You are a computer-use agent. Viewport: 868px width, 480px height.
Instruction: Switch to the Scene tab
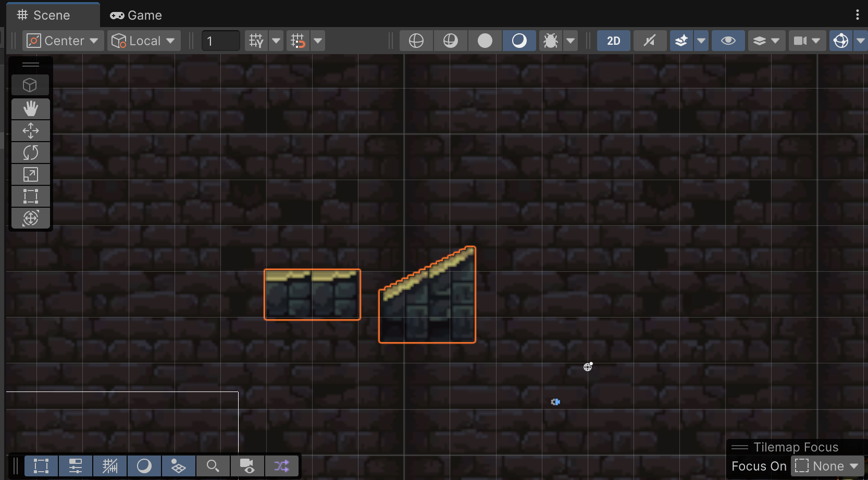(x=52, y=15)
